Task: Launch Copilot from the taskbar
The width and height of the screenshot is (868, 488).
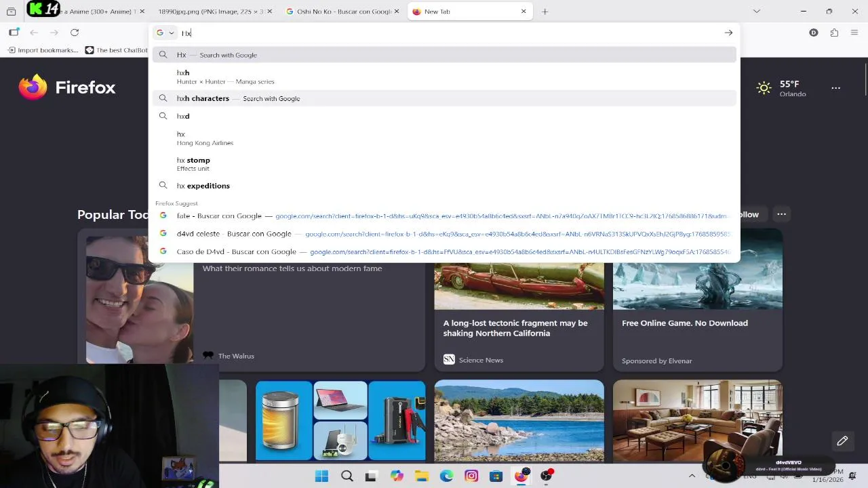Action: pyautogui.click(x=397, y=476)
